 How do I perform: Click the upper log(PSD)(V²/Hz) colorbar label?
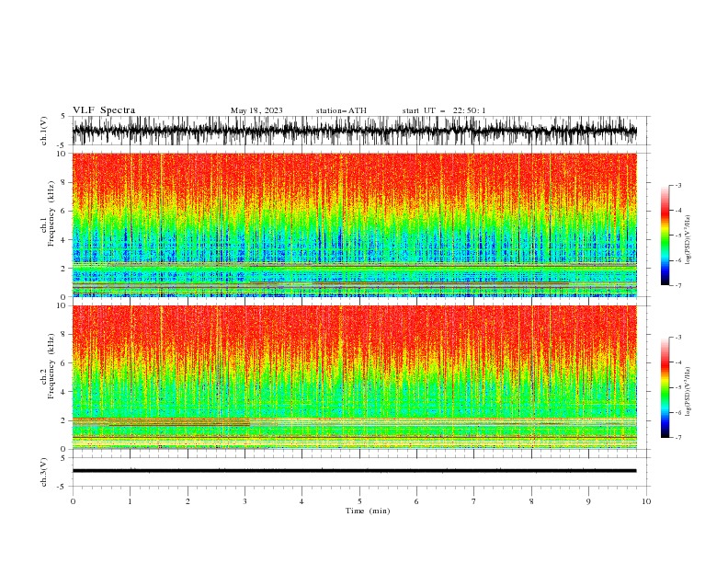[x=688, y=240]
